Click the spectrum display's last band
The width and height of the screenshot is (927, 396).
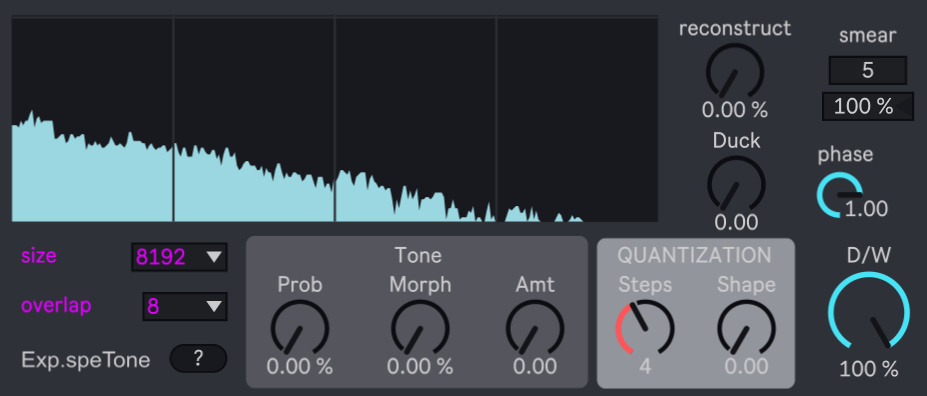pos(578,120)
